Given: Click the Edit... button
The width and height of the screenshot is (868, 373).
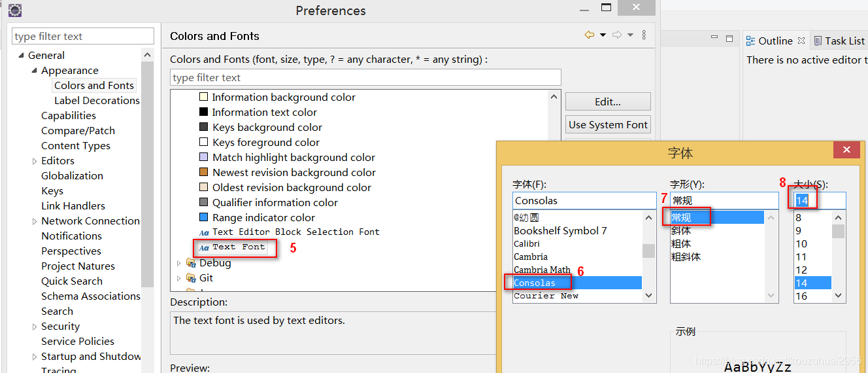Looking at the screenshot, I should point(608,101).
